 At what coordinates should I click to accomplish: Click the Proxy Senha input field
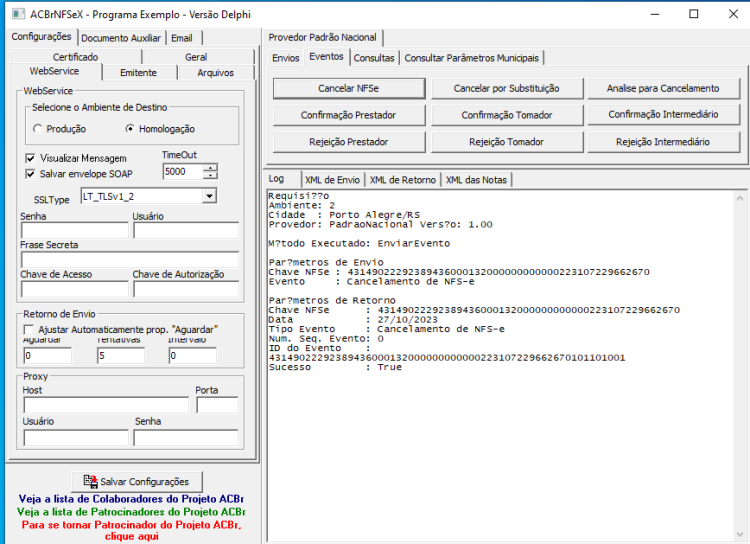click(x=186, y=438)
